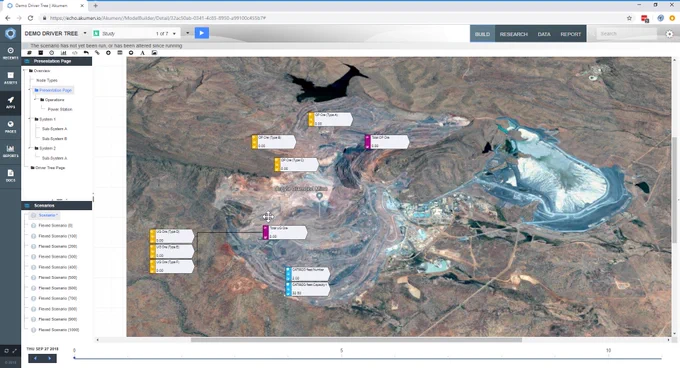
Task: Open the Driver Tree Page in the tree
Action: [x=50, y=168]
